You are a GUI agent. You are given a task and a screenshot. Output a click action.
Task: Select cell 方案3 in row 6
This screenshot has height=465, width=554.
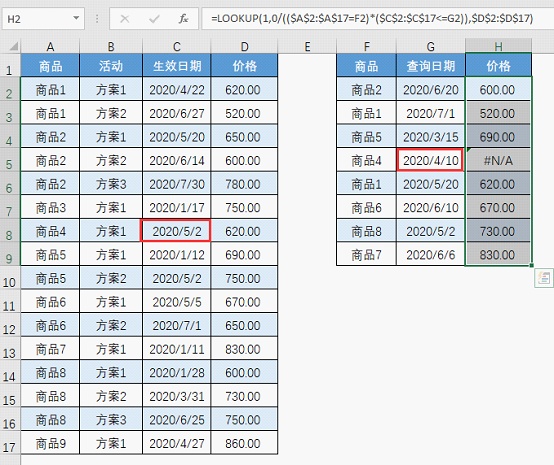tap(111, 184)
